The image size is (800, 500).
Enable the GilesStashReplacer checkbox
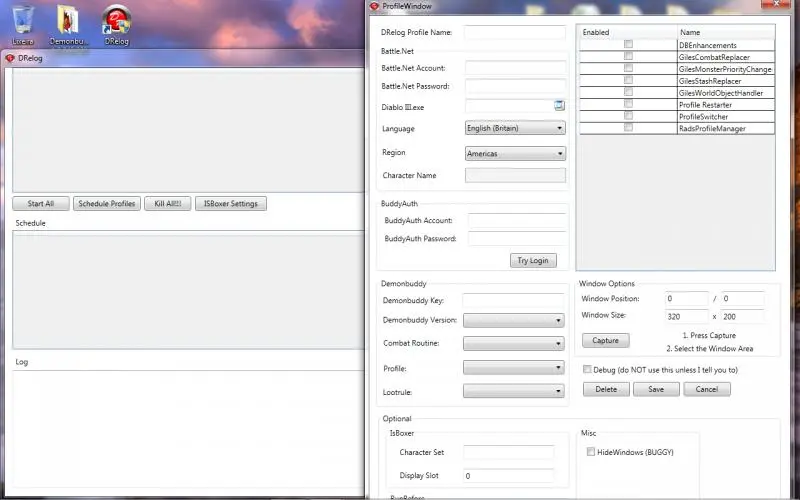[628, 80]
